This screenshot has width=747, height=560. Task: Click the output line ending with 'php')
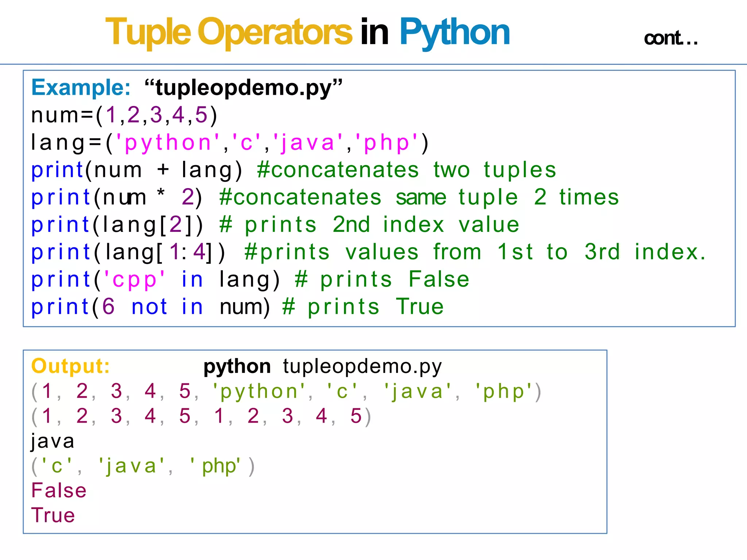point(286,392)
